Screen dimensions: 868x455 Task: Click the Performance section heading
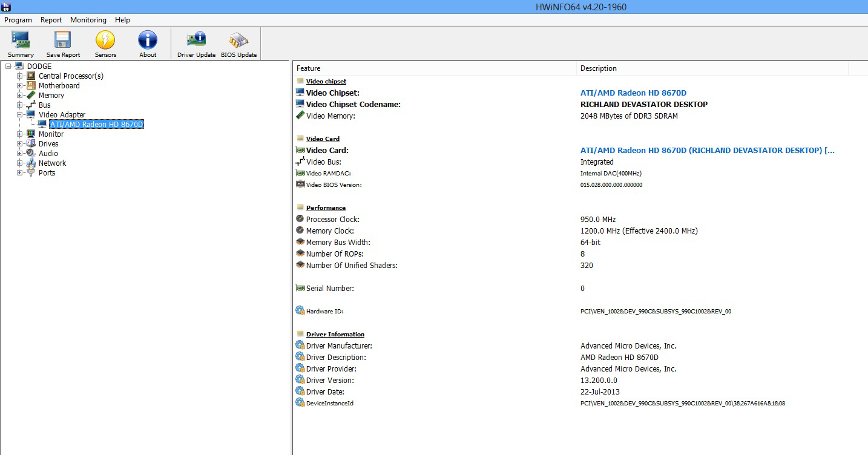coord(326,208)
